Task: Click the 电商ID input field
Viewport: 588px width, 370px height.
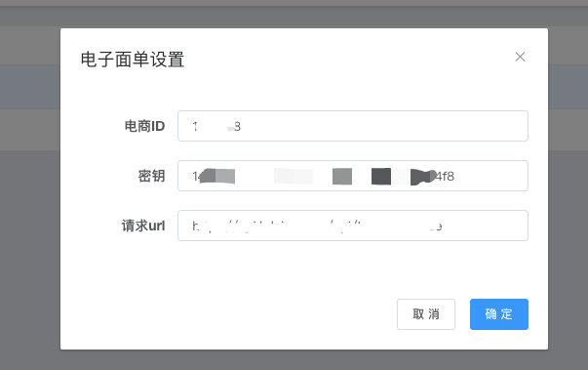Action: (x=353, y=126)
